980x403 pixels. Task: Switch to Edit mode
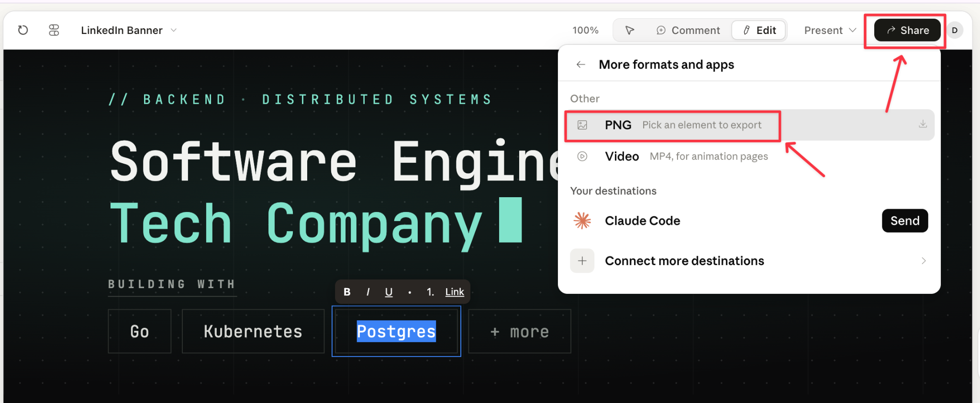click(x=759, y=30)
